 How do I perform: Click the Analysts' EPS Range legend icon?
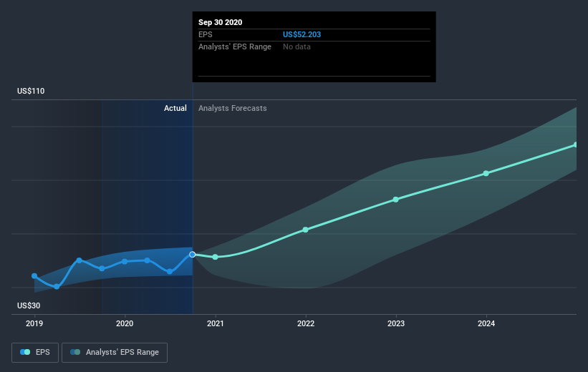(75, 352)
